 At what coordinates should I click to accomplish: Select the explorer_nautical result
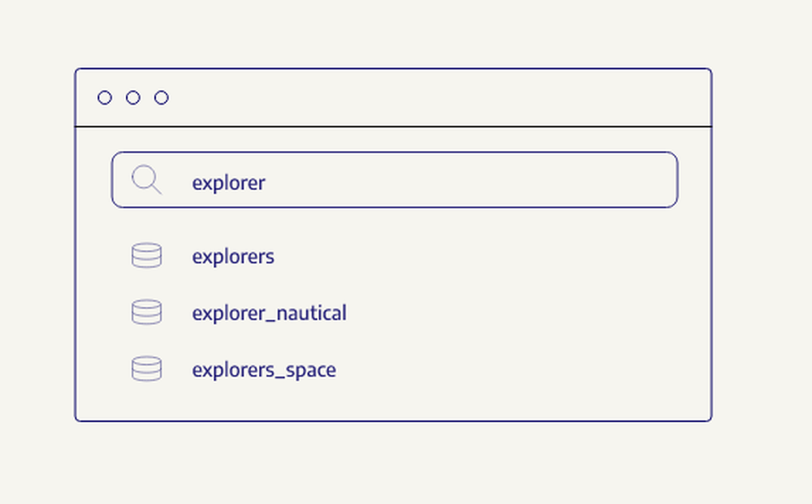(x=270, y=313)
